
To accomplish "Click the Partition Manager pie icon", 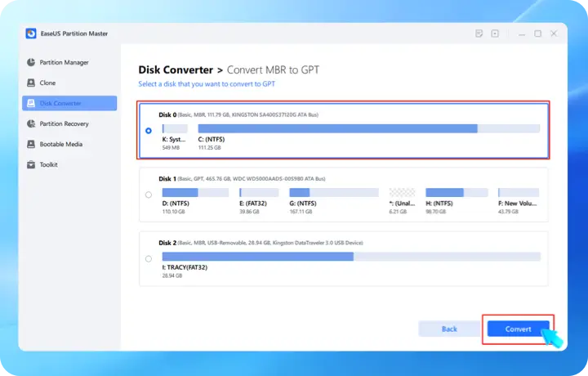I will click(31, 62).
